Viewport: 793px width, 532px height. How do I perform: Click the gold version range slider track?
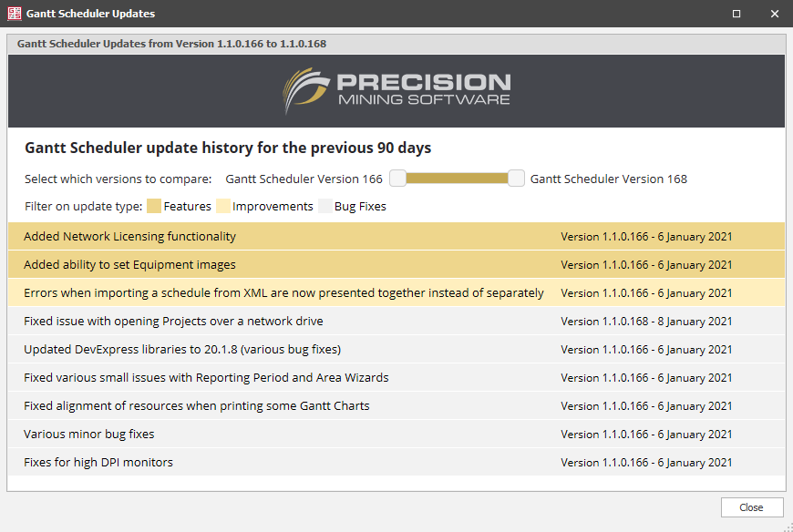(457, 179)
